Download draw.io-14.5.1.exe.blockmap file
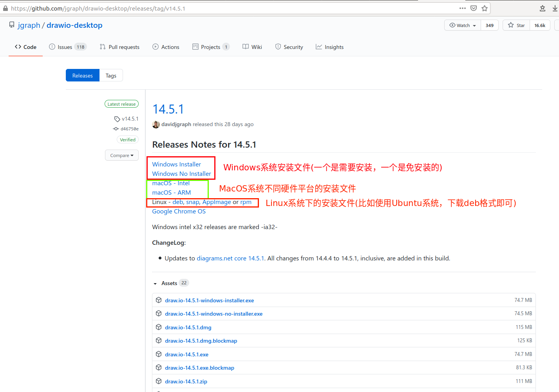Image resolution: width=559 pixels, height=392 pixels. coord(200,368)
